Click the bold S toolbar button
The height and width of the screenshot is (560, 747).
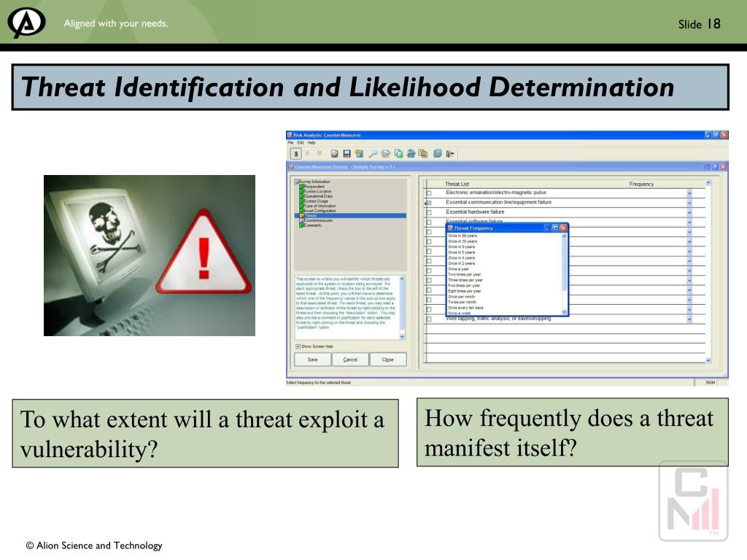pyautogui.click(x=296, y=154)
